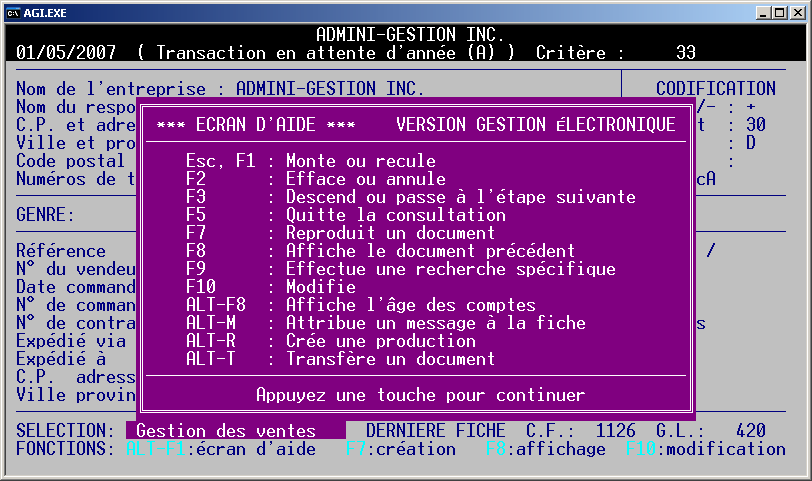Choose the F8 affichage function
812x481 pixels.
point(545,449)
